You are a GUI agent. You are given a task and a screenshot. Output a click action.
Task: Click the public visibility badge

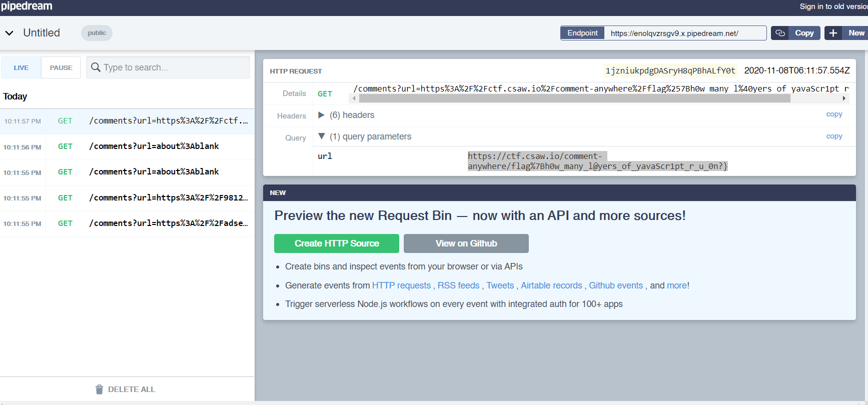(x=97, y=33)
